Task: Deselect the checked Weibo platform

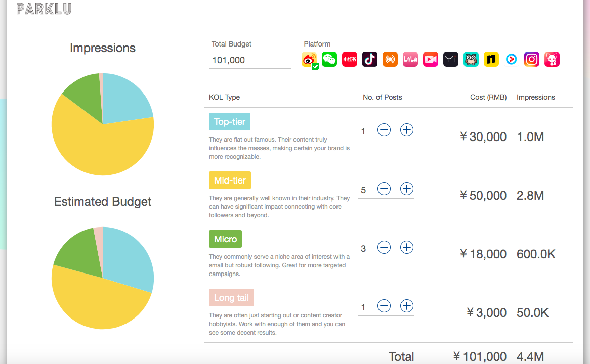Action: tap(310, 60)
